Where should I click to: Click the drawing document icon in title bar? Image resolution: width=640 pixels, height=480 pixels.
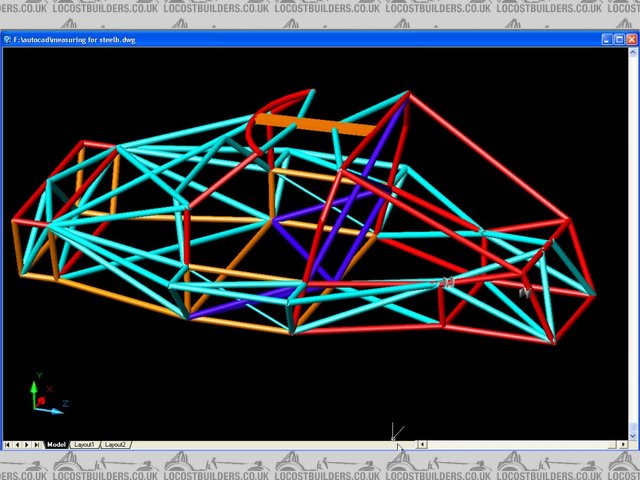[x=8, y=40]
